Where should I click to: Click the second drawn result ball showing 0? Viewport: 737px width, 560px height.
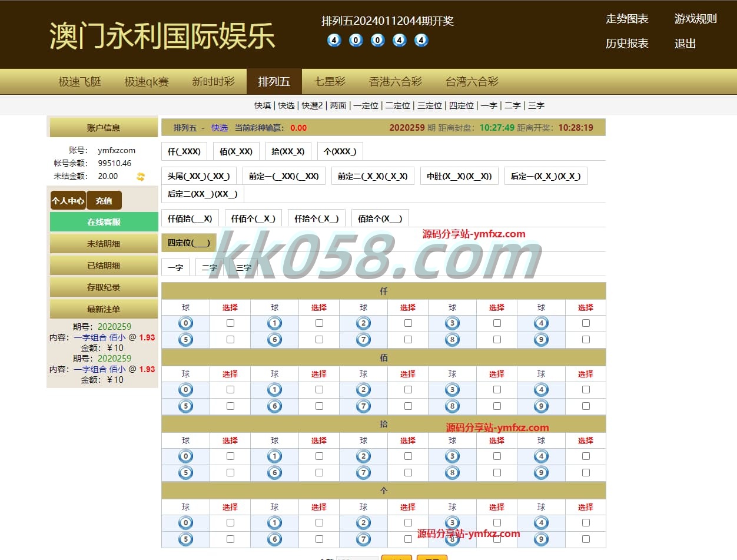[x=356, y=41]
